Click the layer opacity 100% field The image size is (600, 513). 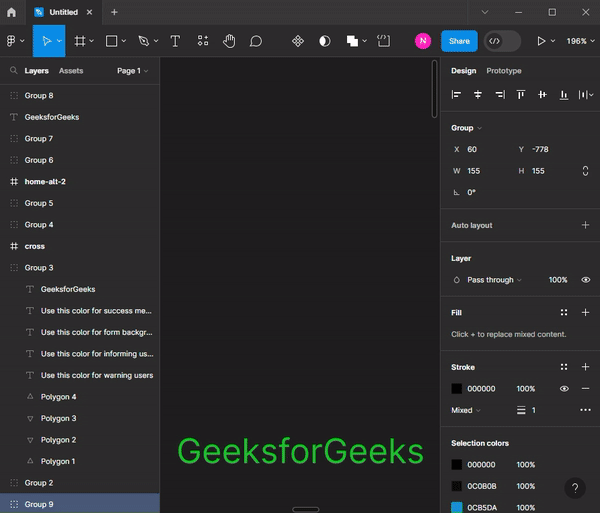click(558, 280)
